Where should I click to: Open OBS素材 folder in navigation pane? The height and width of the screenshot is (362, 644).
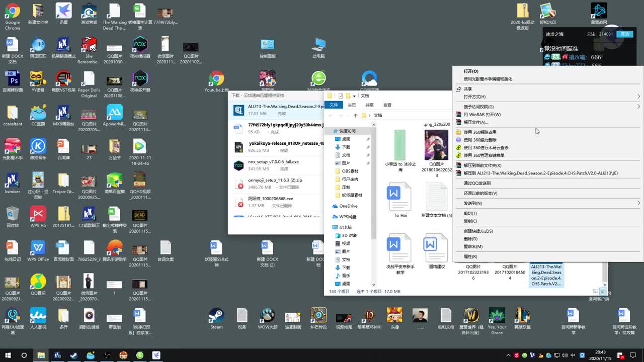(350, 171)
